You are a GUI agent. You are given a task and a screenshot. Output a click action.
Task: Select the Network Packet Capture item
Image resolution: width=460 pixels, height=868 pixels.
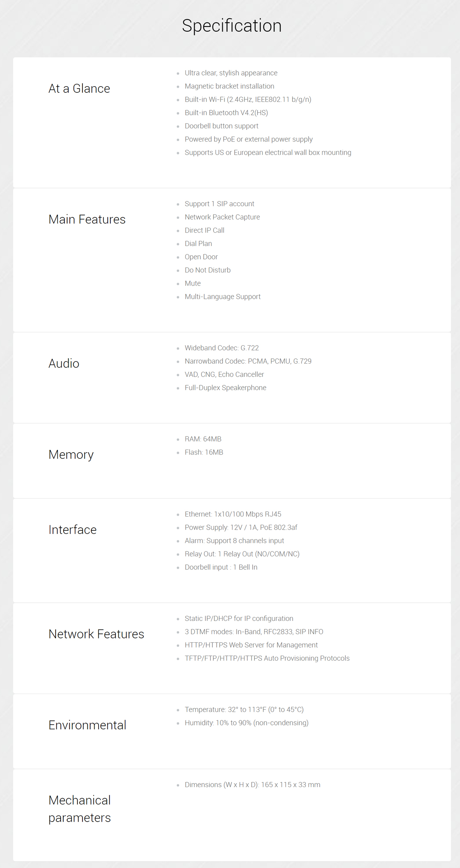222,217
